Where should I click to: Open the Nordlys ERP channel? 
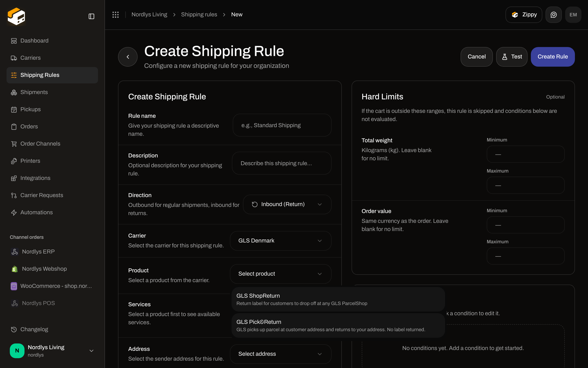52,252
